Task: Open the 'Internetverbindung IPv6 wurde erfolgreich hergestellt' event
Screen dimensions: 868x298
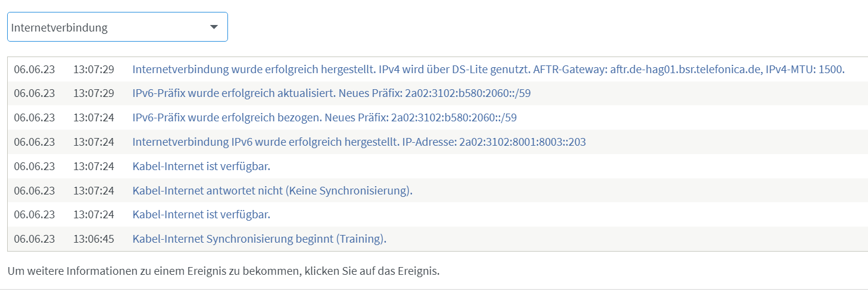Action: (359, 142)
